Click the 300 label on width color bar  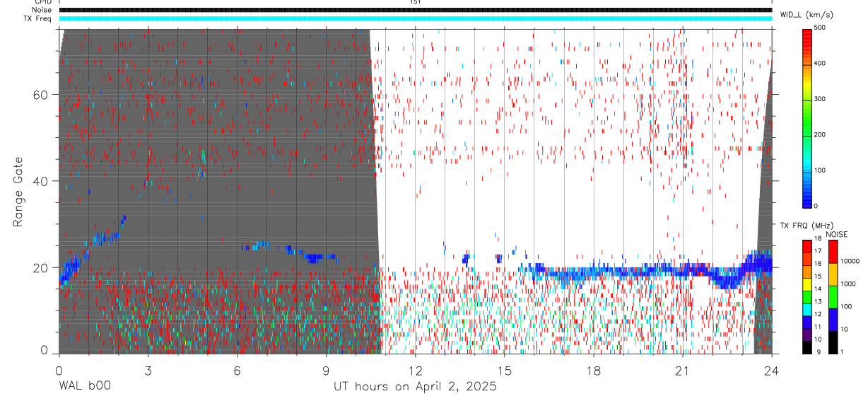tap(820, 99)
